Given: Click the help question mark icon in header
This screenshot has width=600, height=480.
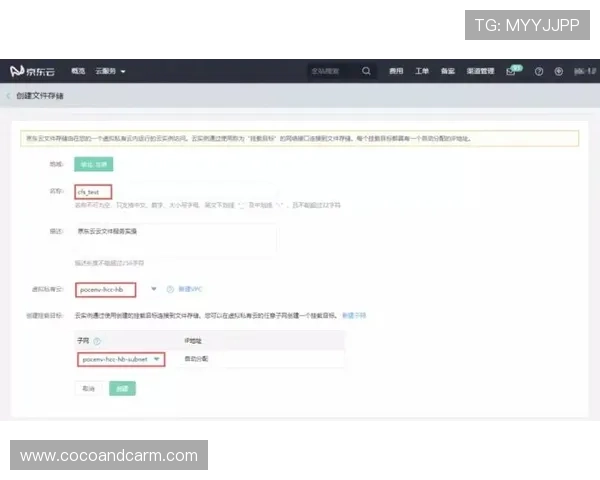Looking at the screenshot, I should click(x=539, y=72).
